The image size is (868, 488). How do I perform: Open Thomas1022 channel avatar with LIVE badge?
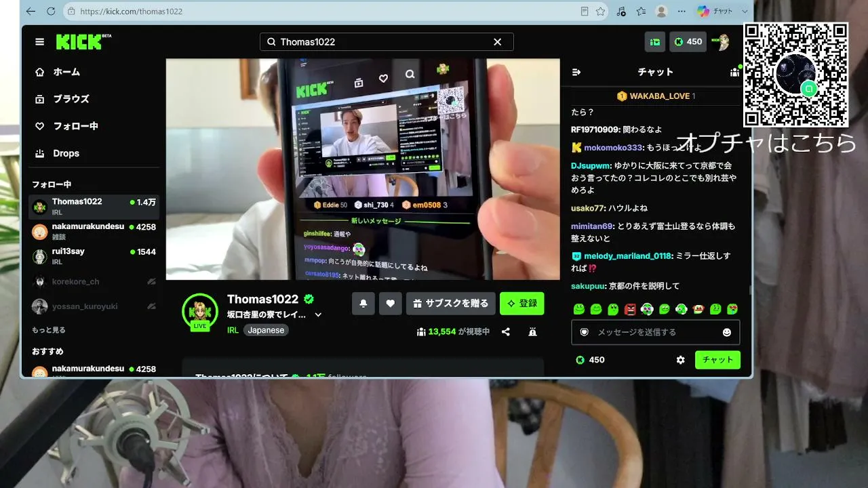coord(200,312)
